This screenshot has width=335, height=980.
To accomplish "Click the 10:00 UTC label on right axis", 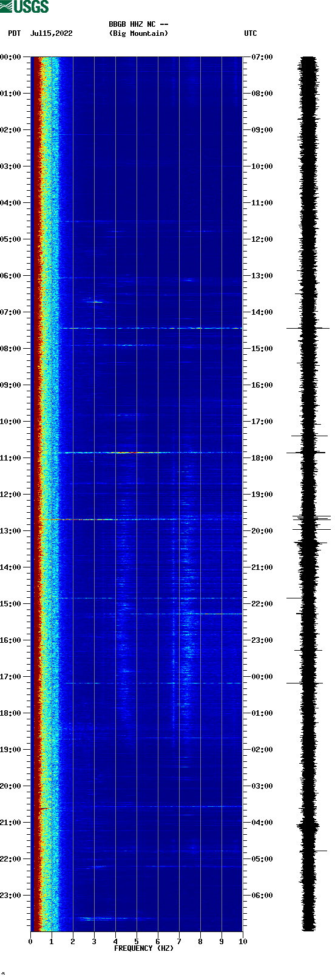I will [262, 166].
